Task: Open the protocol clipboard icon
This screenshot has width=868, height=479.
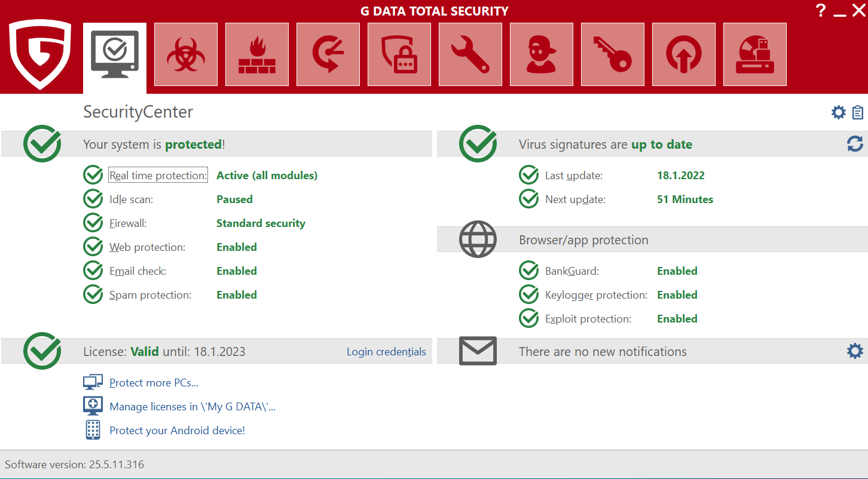Action: pyautogui.click(x=858, y=112)
